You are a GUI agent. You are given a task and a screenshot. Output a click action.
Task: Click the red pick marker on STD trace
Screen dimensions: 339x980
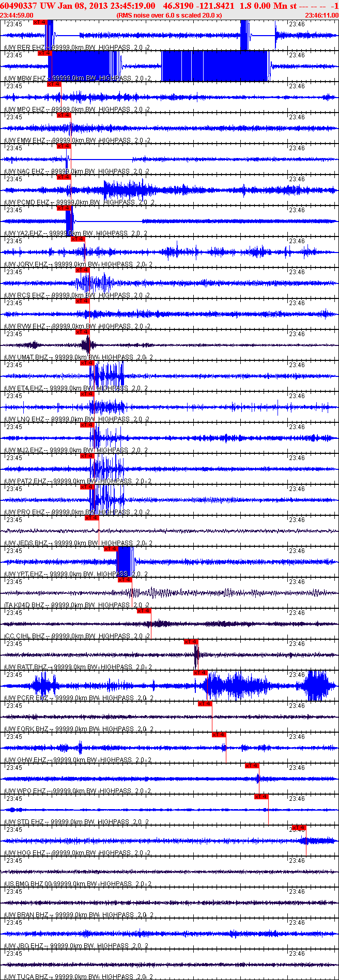(261, 797)
